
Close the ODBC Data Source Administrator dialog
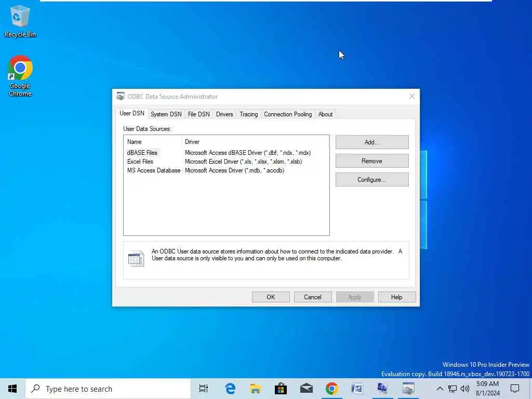[x=412, y=96]
